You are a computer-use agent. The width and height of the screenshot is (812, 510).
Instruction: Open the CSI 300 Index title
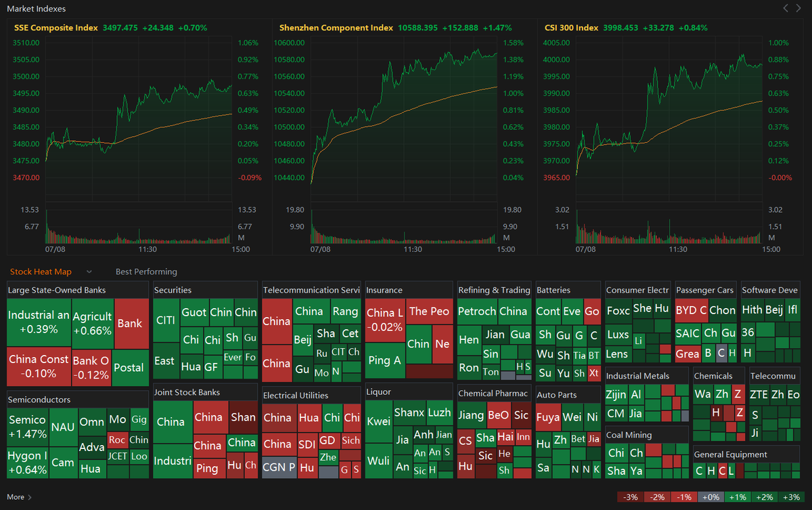[x=572, y=28]
